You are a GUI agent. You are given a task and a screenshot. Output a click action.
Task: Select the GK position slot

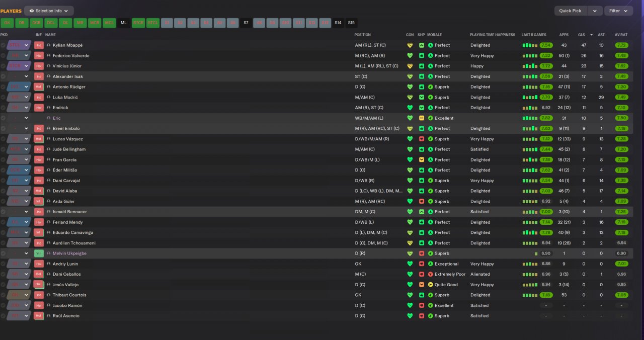pyautogui.click(x=7, y=23)
